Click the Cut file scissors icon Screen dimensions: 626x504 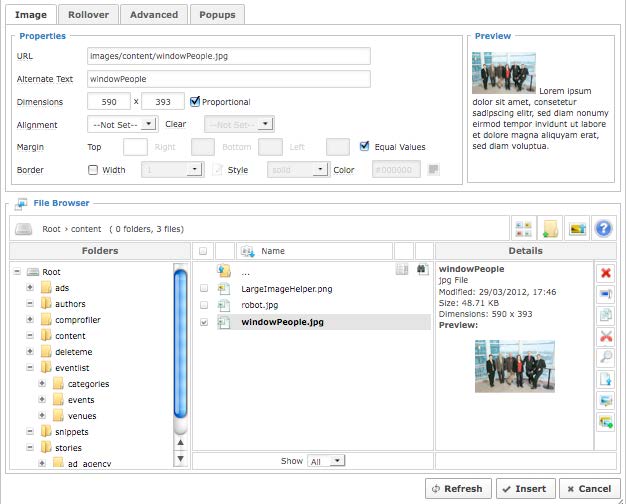point(604,336)
